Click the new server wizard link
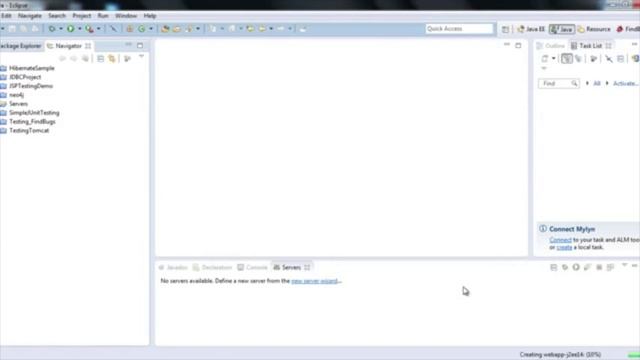640x360 pixels. point(316,281)
